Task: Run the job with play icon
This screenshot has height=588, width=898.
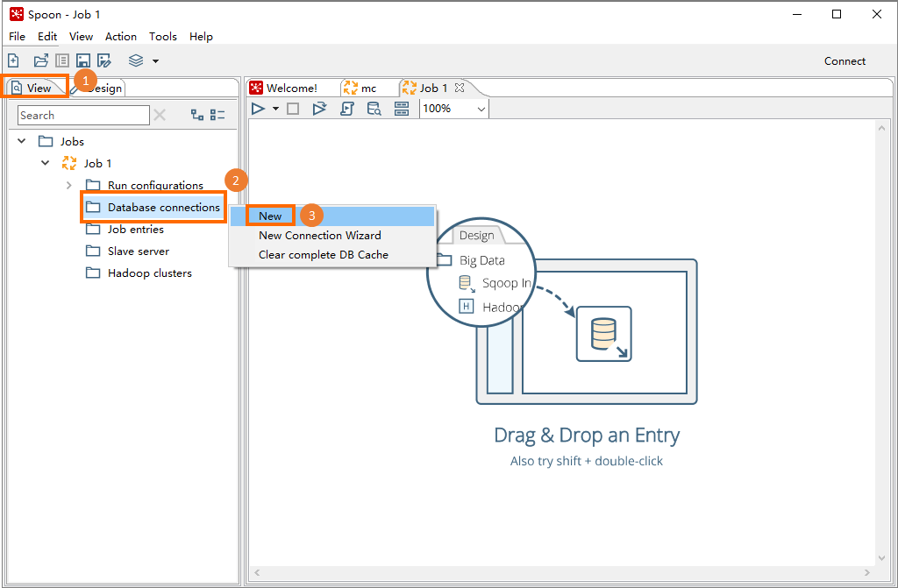Action: tap(259, 109)
